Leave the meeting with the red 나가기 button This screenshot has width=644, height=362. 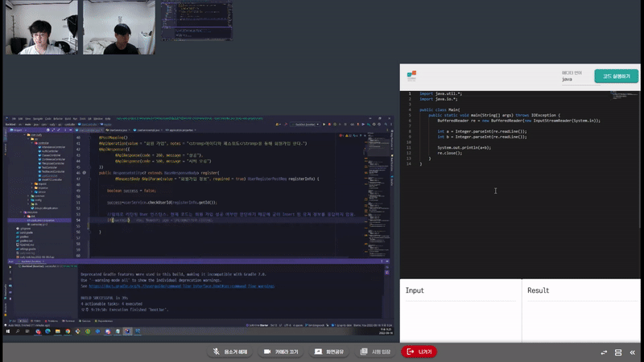(x=419, y=352)
